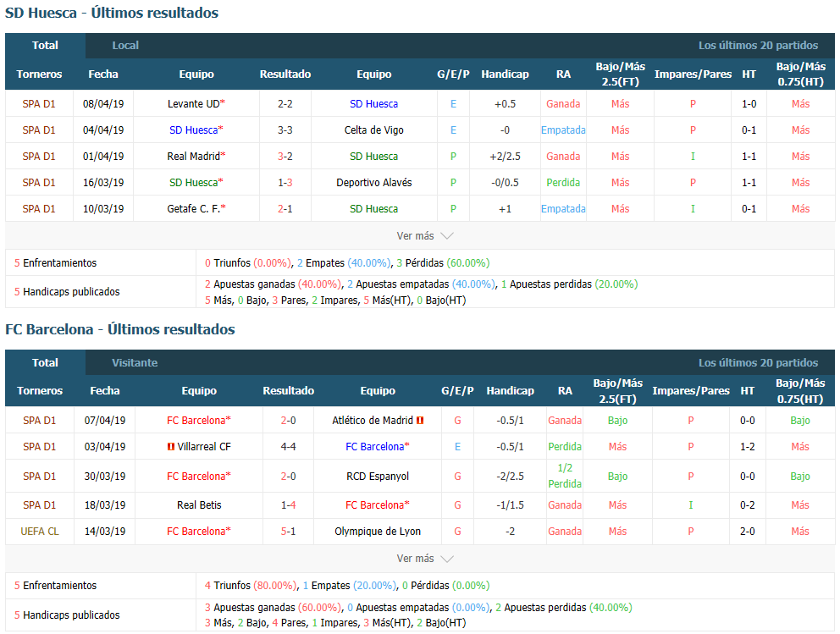Open Olympique de Lyon team link

[x=378, y=532]
